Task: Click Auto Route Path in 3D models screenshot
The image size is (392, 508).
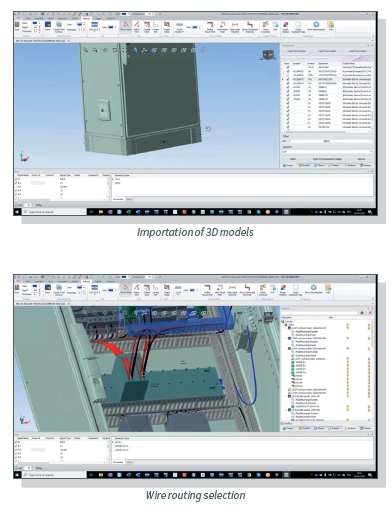Action: pyautogui.click(x=222, y=27)
